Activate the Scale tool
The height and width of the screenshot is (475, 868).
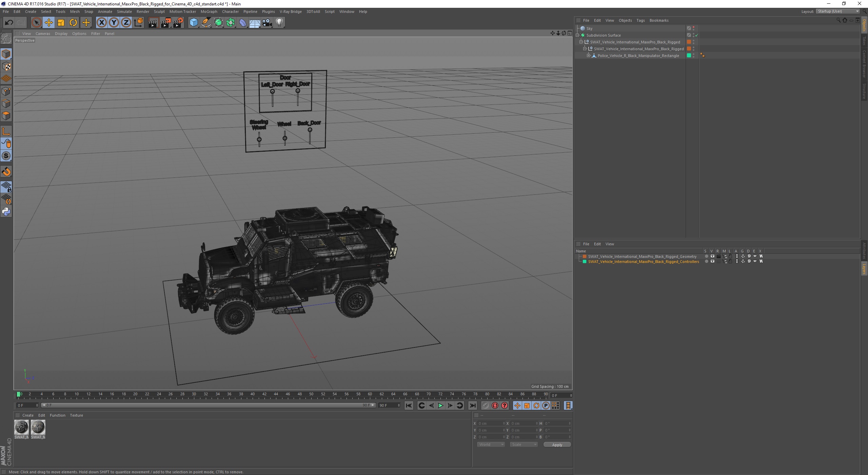pos(61,23)
